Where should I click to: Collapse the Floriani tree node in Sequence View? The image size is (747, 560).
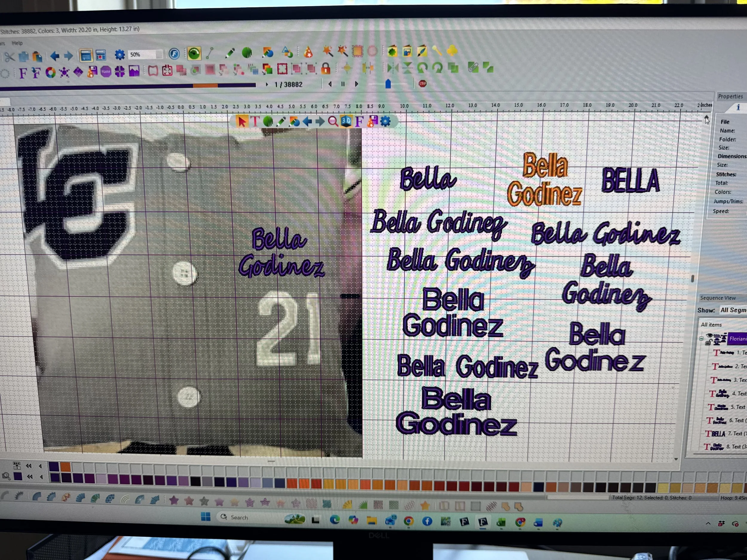click(x=701, y=338)
